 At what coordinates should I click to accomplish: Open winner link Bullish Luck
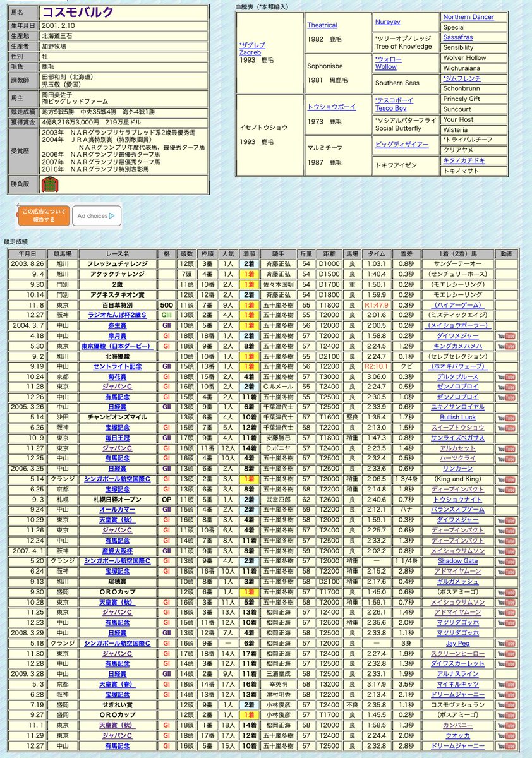(x=457, y=418)
